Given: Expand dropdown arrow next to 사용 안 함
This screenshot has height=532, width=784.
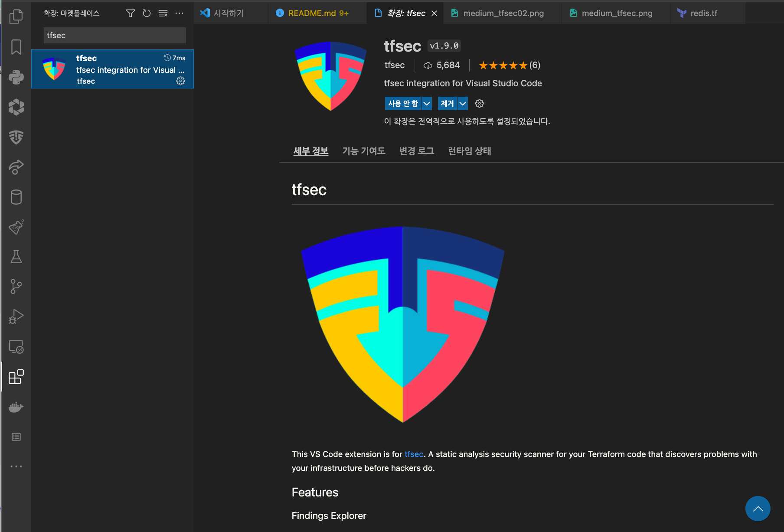Looking at the screenshot, I should pos(427,104).
